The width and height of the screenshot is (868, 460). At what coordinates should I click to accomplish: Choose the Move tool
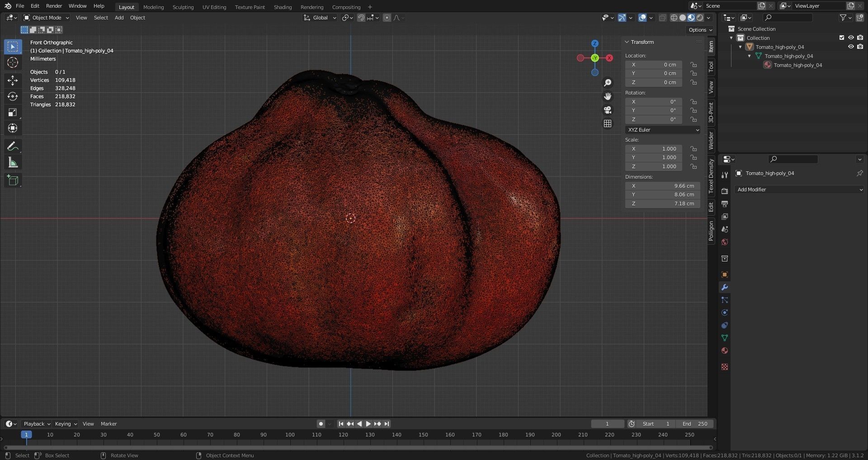pyautogui.click(x=13, y=81)
